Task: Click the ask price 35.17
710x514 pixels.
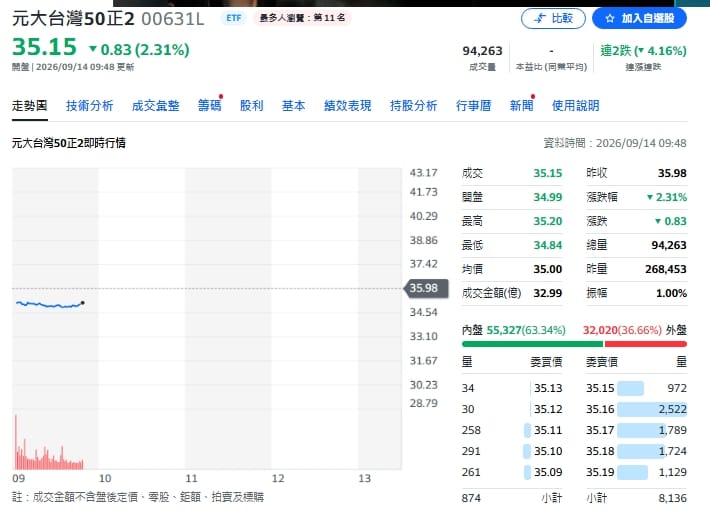Action: coord(600,430)
